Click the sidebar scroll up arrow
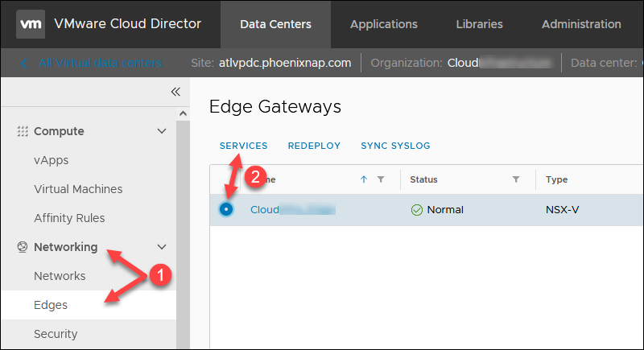644x350 pixels. 184,113
